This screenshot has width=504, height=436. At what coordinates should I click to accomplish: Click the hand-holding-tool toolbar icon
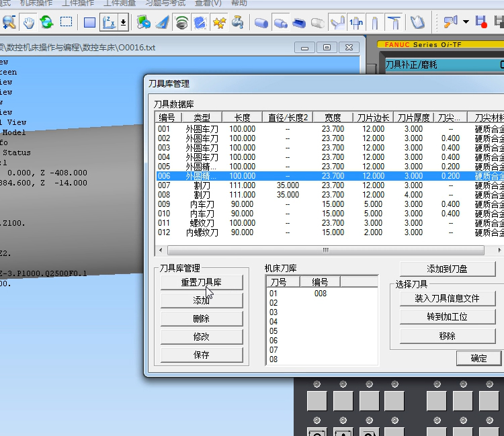(337, 22)
